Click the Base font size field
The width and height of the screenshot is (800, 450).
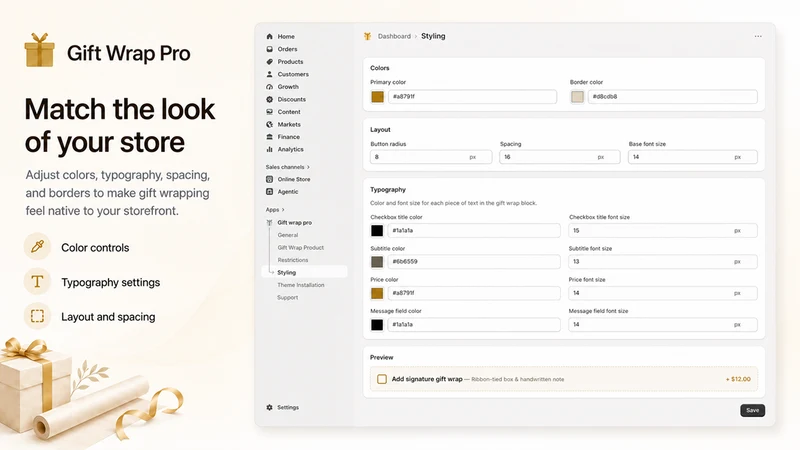coord(693,157)
